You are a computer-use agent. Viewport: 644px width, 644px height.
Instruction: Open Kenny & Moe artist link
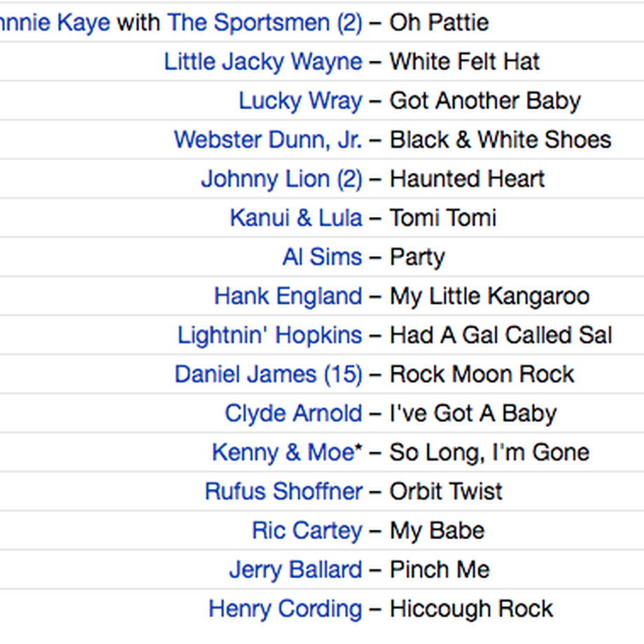[287, 452]
